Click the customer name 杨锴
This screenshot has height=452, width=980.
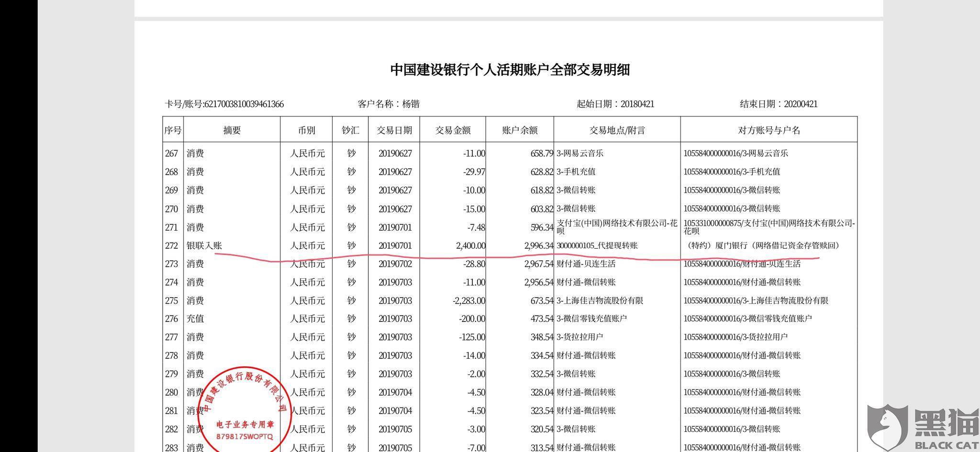pyautogui.click(x=411, y=104)
